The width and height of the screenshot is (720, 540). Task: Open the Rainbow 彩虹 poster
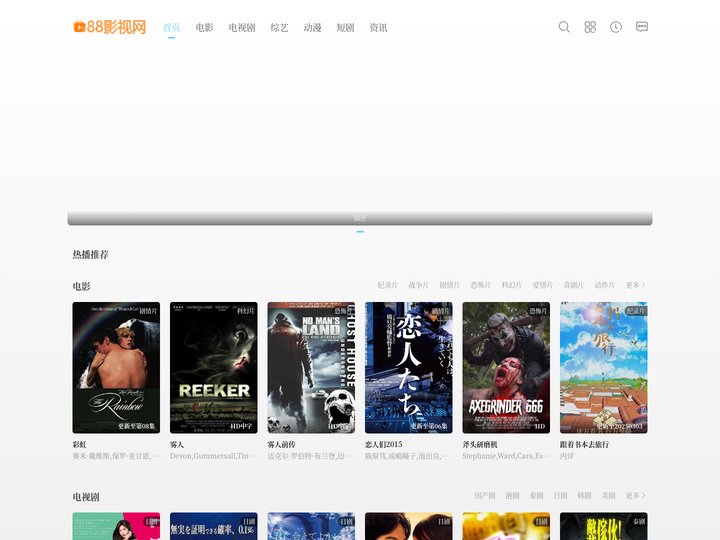click(x=116, y=367)
